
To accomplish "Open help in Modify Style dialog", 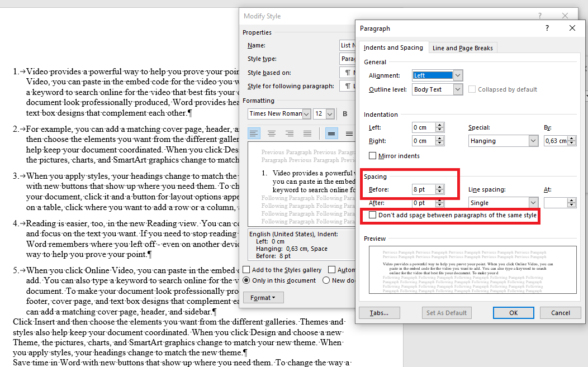I will [x=540, y=16].
